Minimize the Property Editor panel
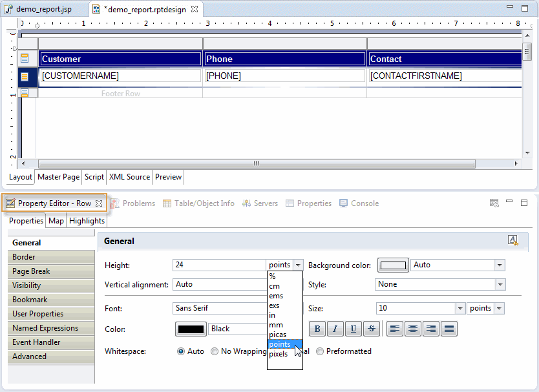539x392 pixels. click(509, 201)
